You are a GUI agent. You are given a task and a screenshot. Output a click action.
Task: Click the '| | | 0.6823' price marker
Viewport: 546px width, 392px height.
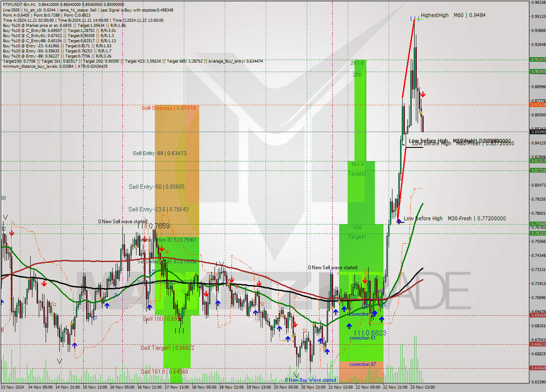click(x=369, y=333)
